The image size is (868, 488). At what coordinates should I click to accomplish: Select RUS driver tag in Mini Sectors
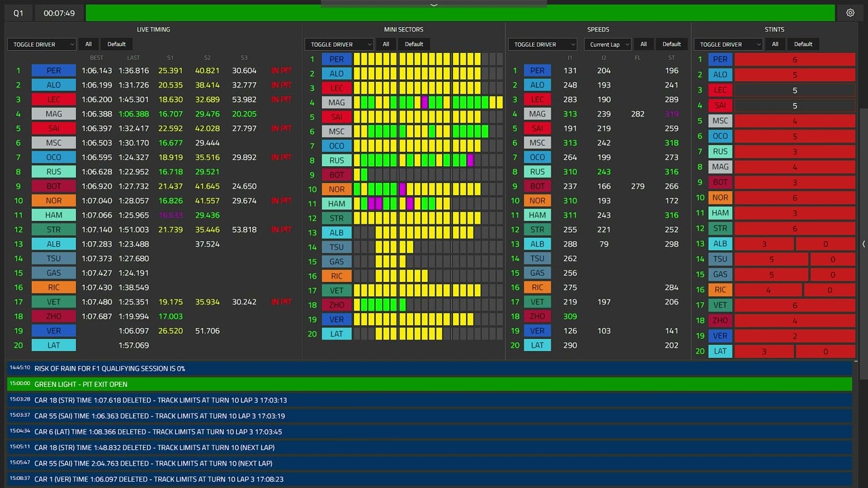pos(336,161)
